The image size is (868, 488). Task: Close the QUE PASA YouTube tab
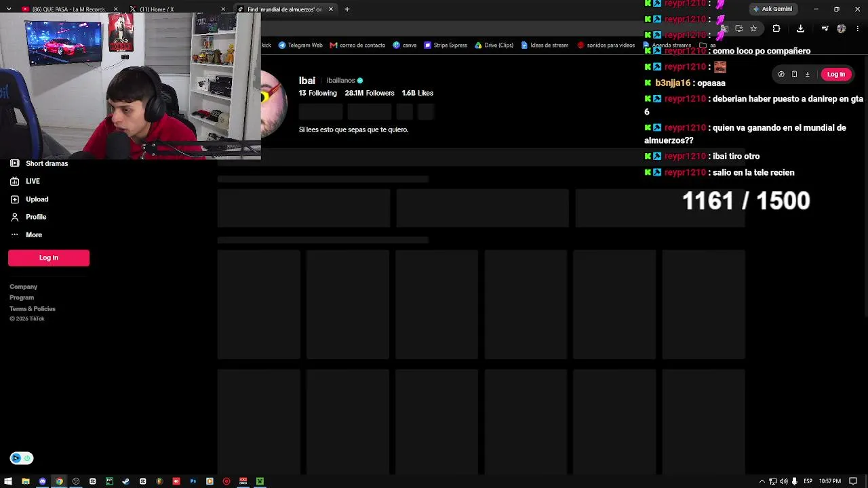click(x=115, y=9)
